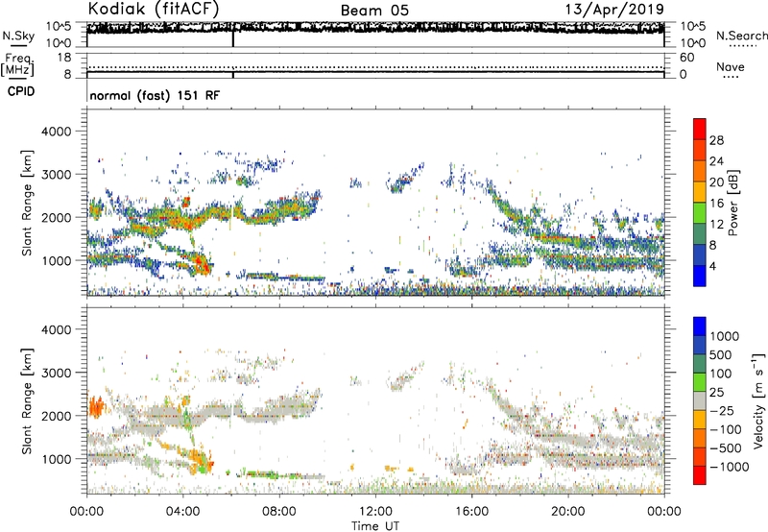Click the 'N.Search' legend label

(x=742, y=36)
